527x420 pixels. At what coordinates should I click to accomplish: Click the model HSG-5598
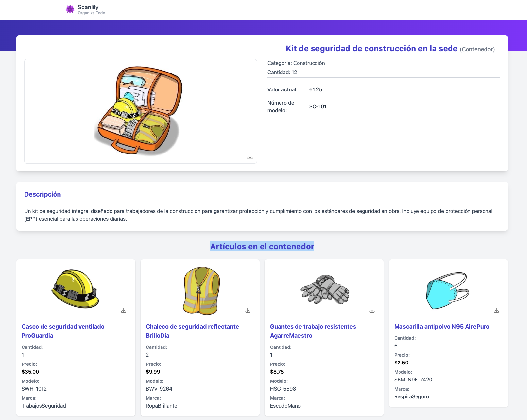[283, 389]
